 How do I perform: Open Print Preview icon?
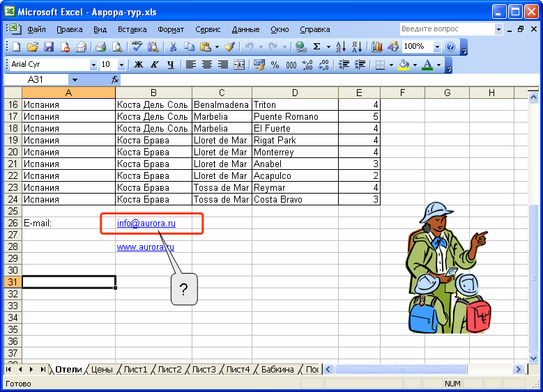pyautogui.click(x=117, y=47)
